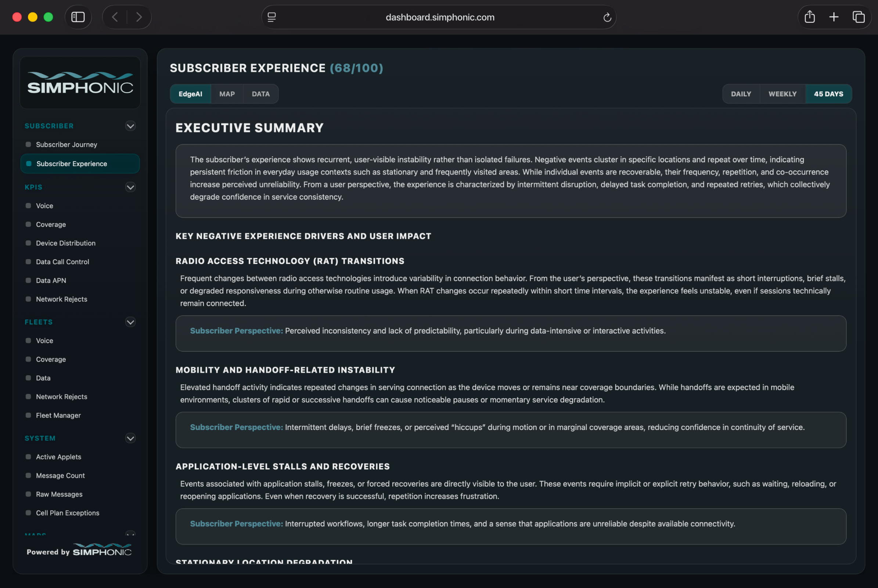Select the Subscriber Journey bullet marker
Image resolution: width=878 pixels, height=588 pixels.
coord(28,144)
